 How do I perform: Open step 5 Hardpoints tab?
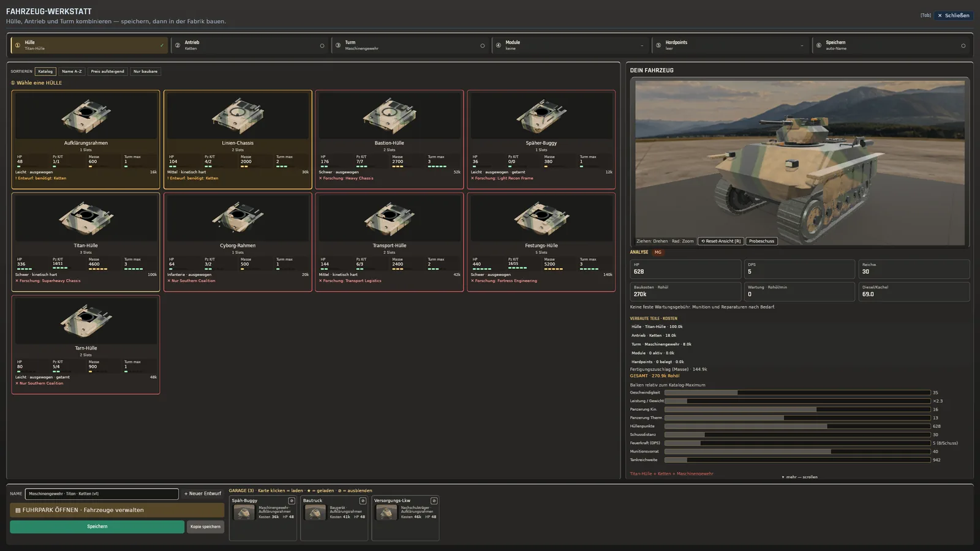pos(731,45)
